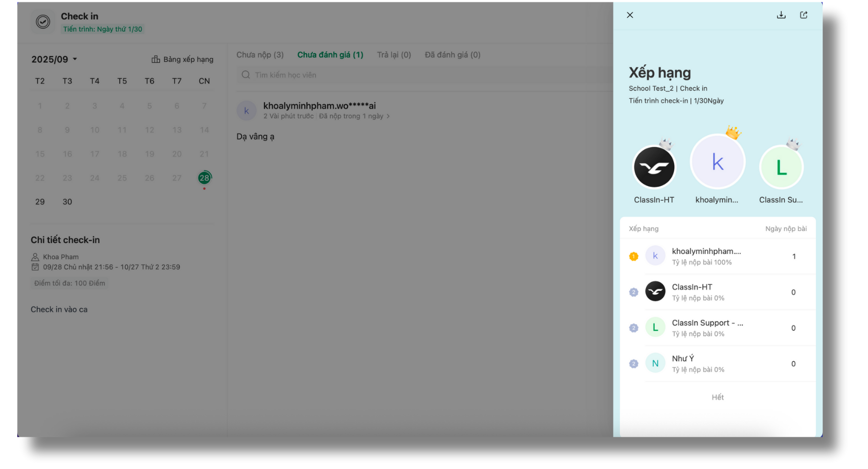Pick day 29 in the calendar
Screen dimensions: 868x469
click(x=40, y=202)
